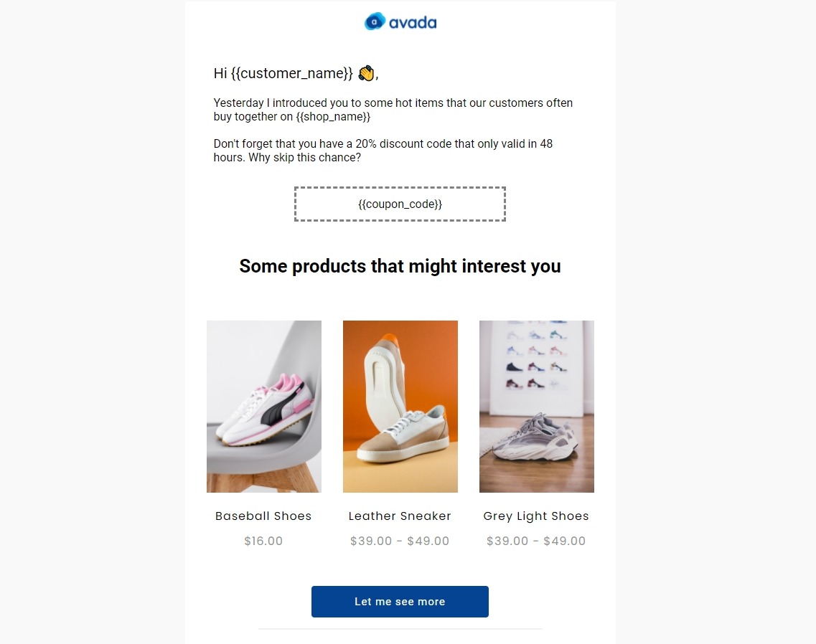Click the avada wordmark text

[x=413, y=23]
